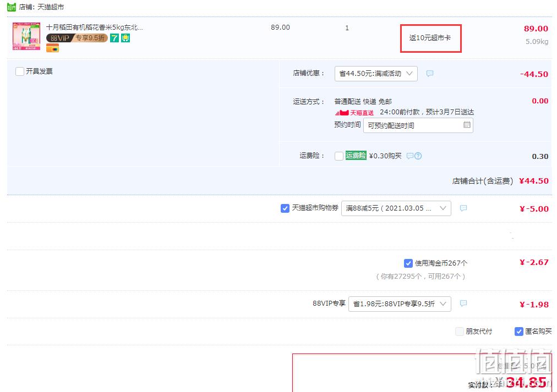Expand the 店铺优惠 省44.50元 dropdown
The image size is (557, 392).
coord(376,74)
